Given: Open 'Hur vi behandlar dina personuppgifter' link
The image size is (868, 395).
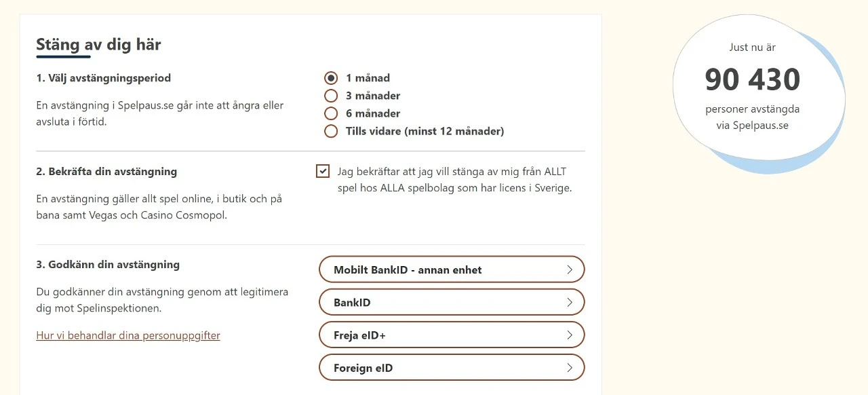Looking at the screenshot, I should (x=128, y=335).
